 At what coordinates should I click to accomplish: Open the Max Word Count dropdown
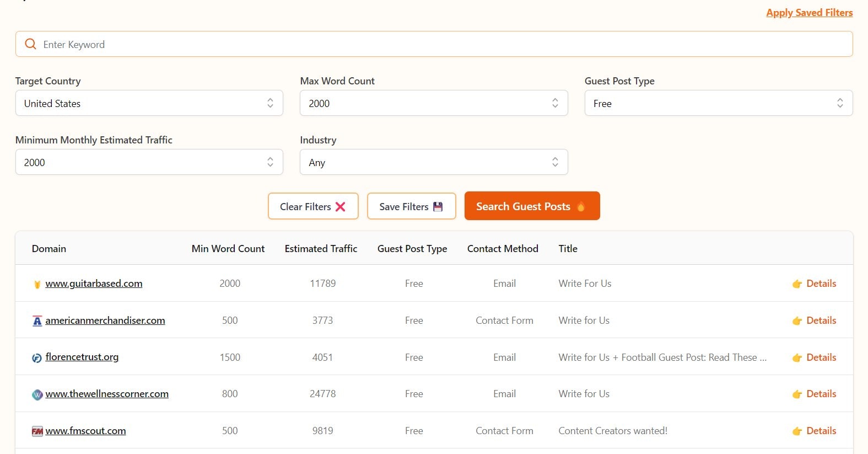pyautogui.click(x=434, y=103)
